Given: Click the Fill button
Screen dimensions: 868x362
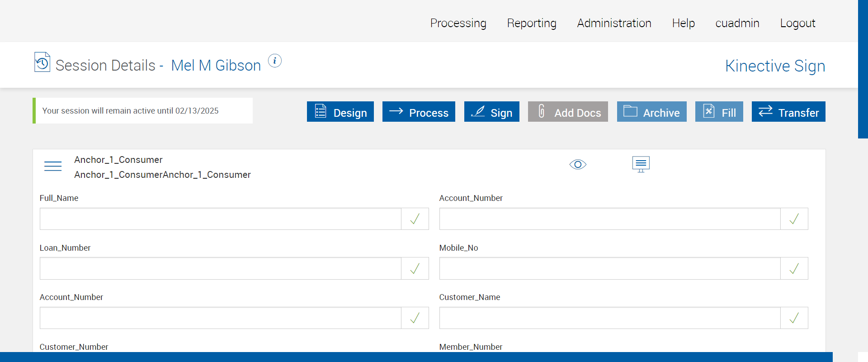Looking at the screenshot, I should coord(719,112).
